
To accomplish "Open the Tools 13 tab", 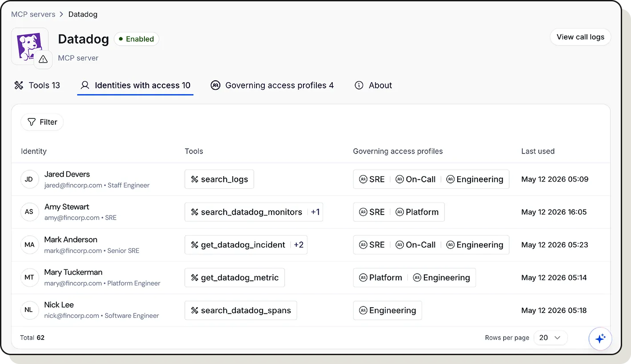I will point(37,85).
